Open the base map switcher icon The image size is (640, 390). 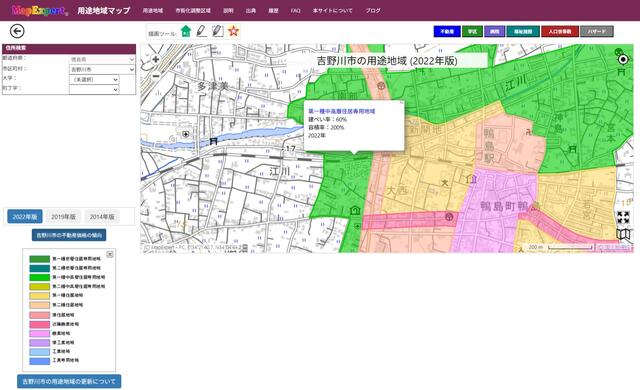[x=623, y=234]
